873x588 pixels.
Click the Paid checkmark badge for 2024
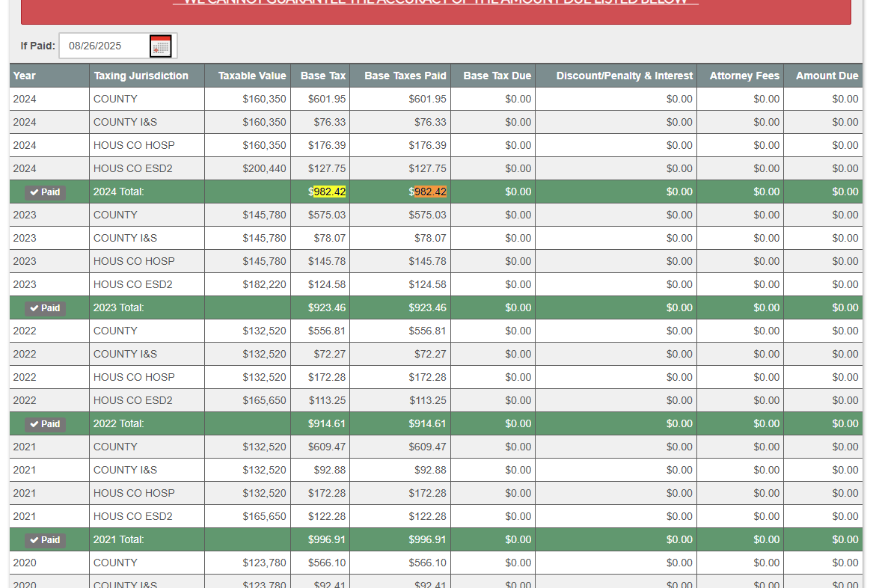45,192
